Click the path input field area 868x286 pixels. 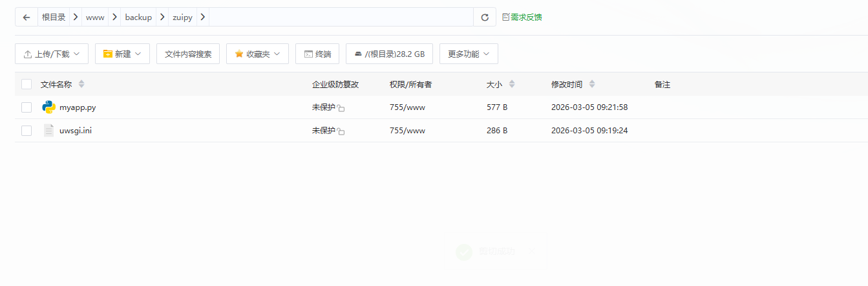tap(341, 17)
